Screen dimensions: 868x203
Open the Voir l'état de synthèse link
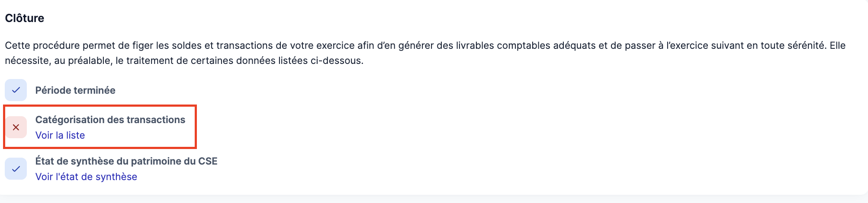pos(86,177)
